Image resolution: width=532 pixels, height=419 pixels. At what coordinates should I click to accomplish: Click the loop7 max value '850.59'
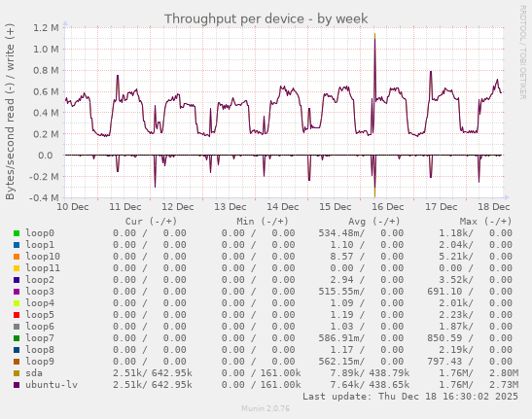pyautogui.click(x=444, y=338)
